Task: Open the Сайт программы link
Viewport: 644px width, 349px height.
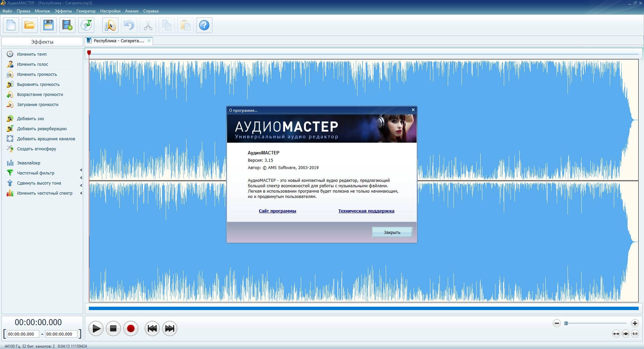Action: click(277, 211)
